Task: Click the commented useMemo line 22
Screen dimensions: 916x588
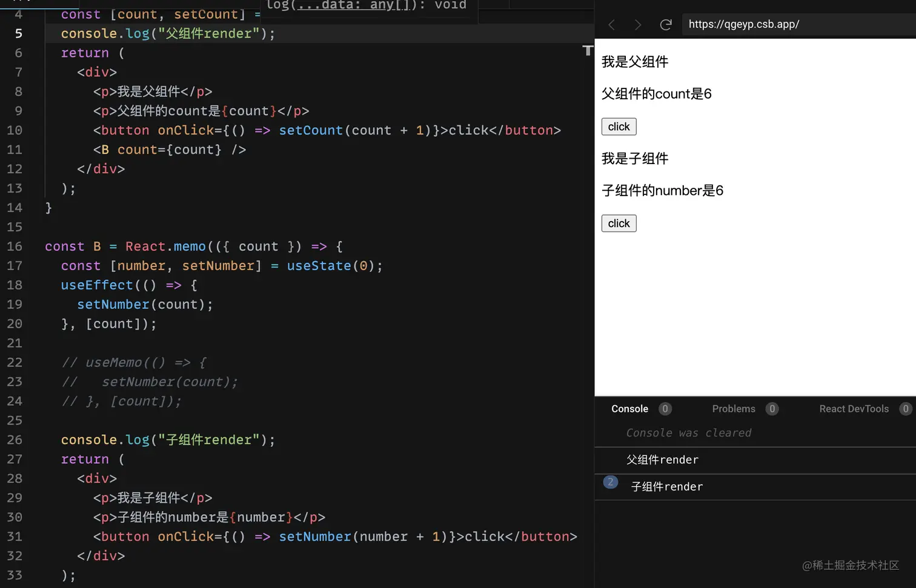Action: pos(134,363)
